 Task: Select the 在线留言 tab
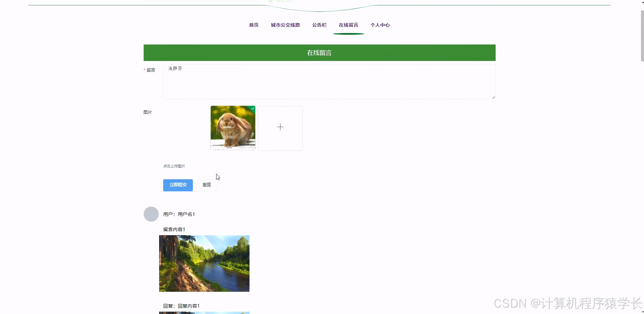click(x=348, y=25)
